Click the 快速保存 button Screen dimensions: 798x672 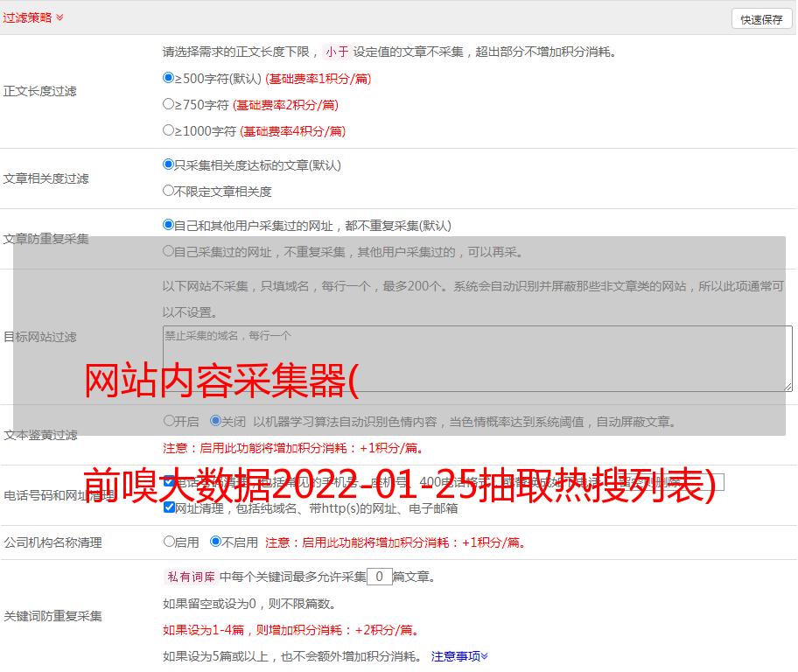coord(761,19)
